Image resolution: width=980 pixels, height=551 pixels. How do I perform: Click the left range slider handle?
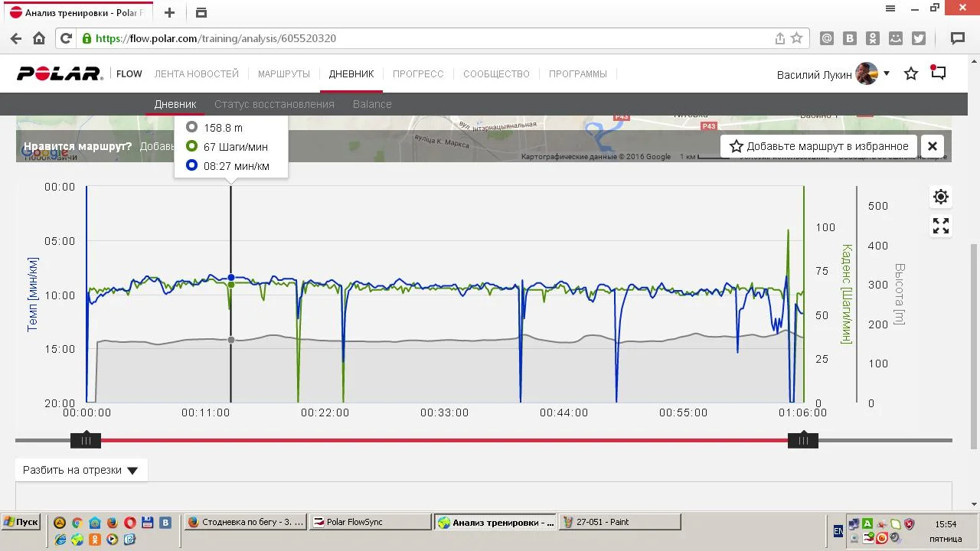click(86, 440)
